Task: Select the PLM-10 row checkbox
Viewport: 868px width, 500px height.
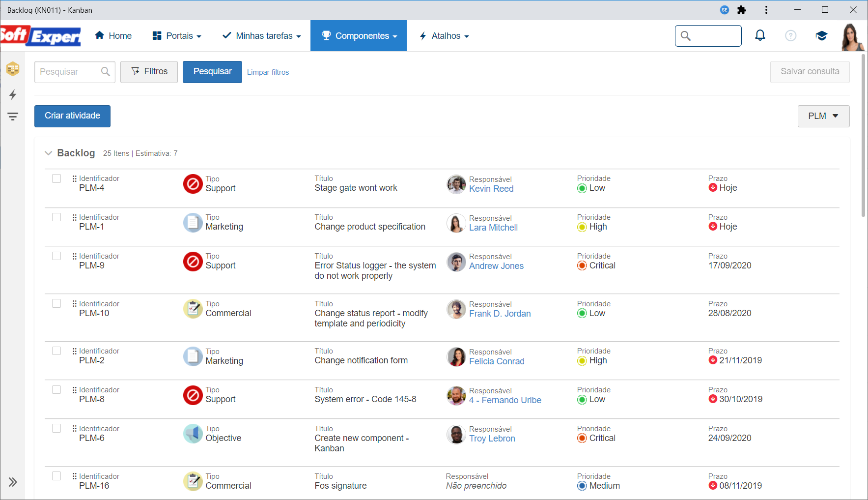Action: [x=56, y=304]
